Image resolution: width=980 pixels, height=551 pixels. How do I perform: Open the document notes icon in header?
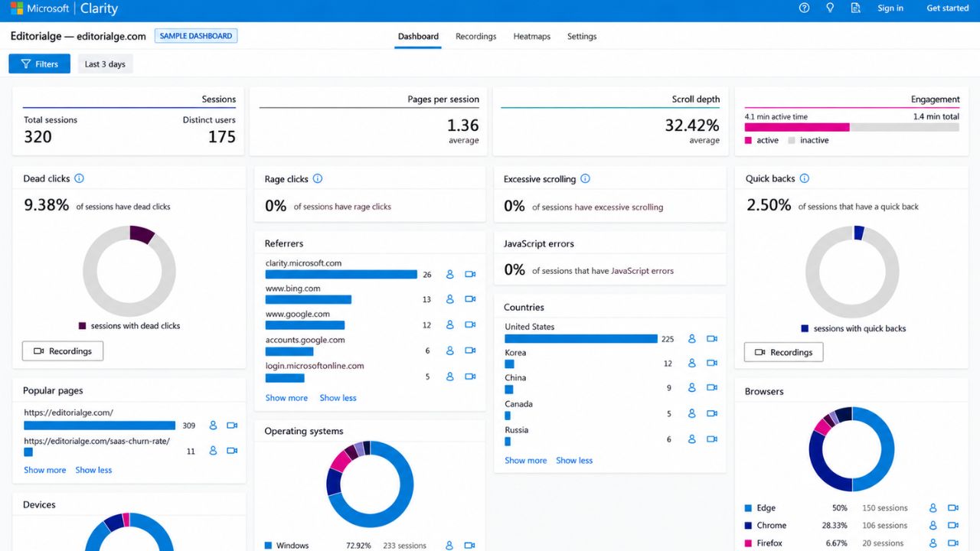tap(856, 8)
